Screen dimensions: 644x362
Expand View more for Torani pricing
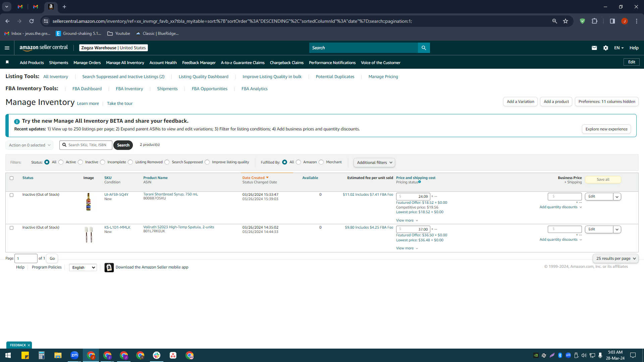[x=407, y=221]
